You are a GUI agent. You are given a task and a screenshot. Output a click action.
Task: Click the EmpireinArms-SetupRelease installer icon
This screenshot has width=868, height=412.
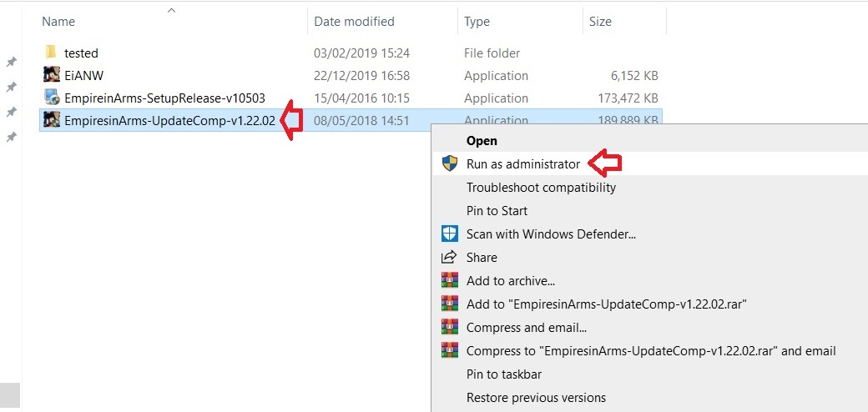(x=51, y=98)
